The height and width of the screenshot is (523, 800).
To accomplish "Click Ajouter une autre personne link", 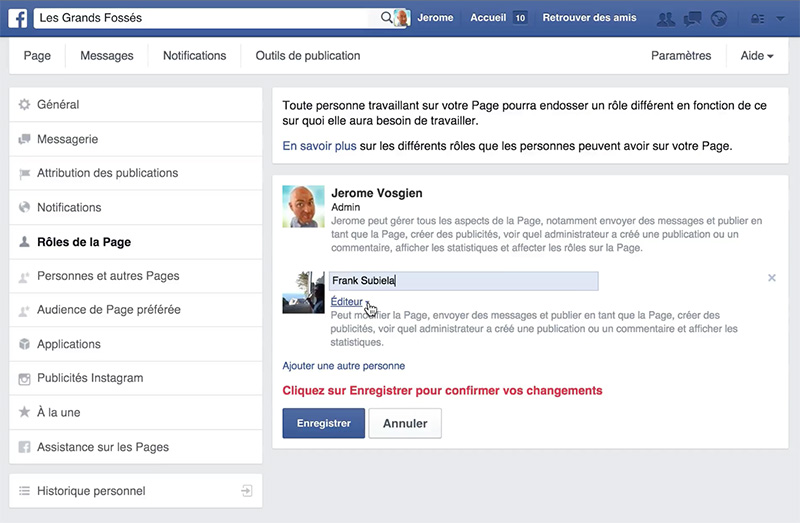I will point(343,366).
